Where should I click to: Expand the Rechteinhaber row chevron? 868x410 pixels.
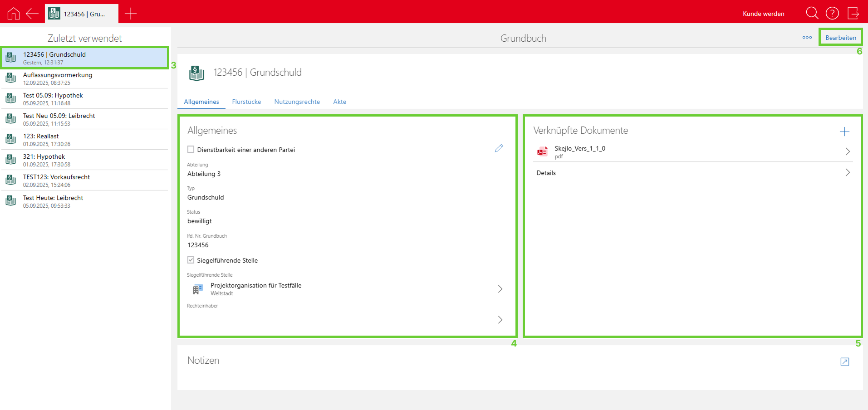[x=500, y=320]
